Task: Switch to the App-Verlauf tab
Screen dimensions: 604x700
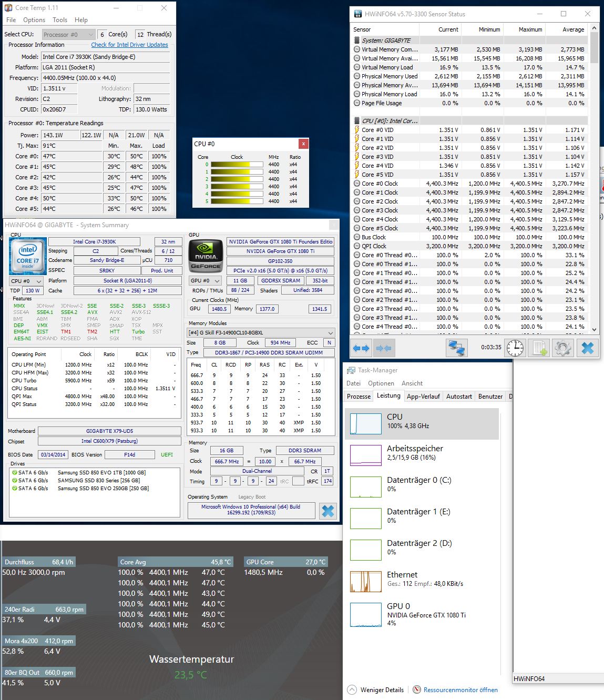Action: coord(423,397)
